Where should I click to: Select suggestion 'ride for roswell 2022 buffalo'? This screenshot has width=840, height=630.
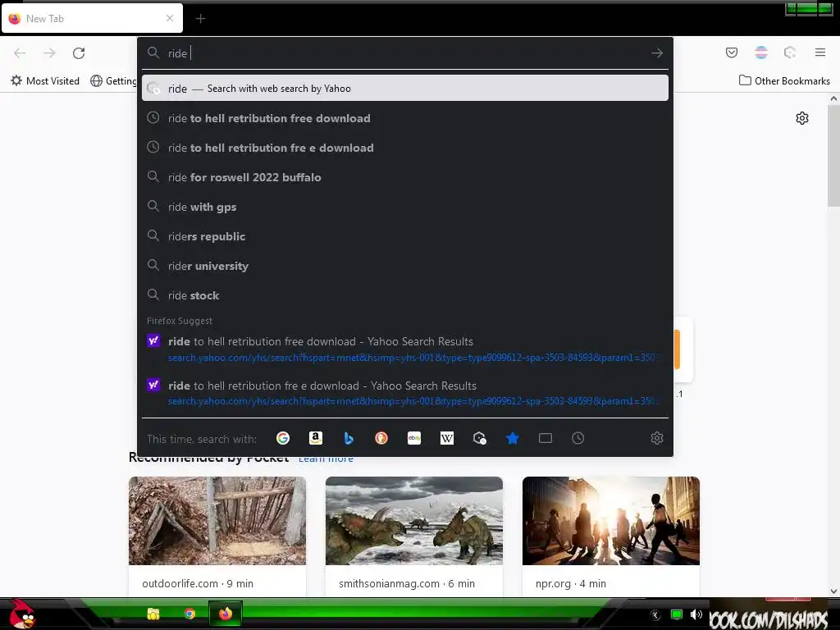pos(405,177)
